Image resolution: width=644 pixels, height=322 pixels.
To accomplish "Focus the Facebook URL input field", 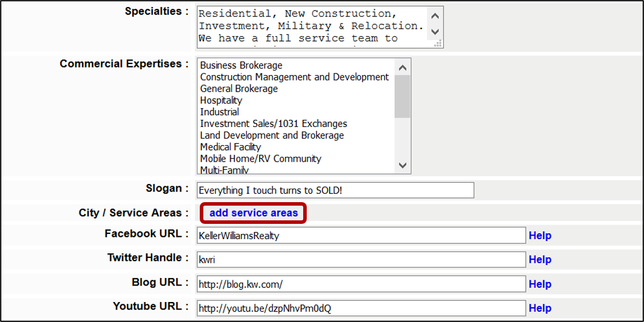I will click(361, 236).
